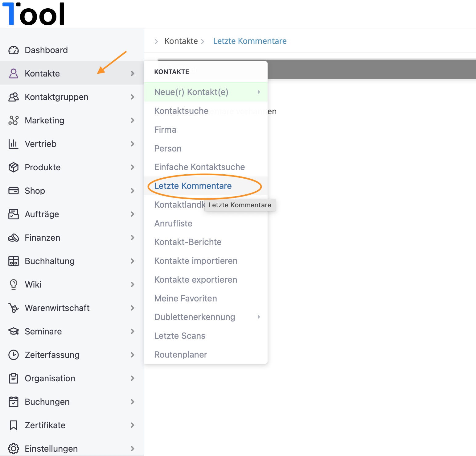Image resolution: width=476 pixels, height=456 pixels.
Task: Click the Einstellungen gear icon
Action: tap(14, 449)
